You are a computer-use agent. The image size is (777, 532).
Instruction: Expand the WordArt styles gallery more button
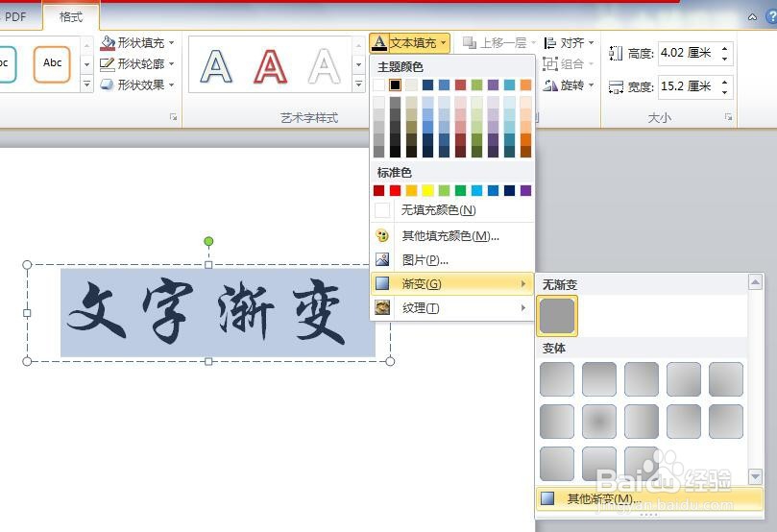[x=359, y=85]
